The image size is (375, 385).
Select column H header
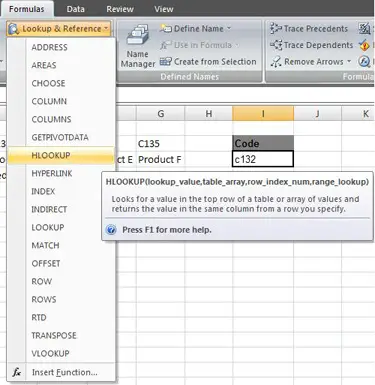point(209,114)
